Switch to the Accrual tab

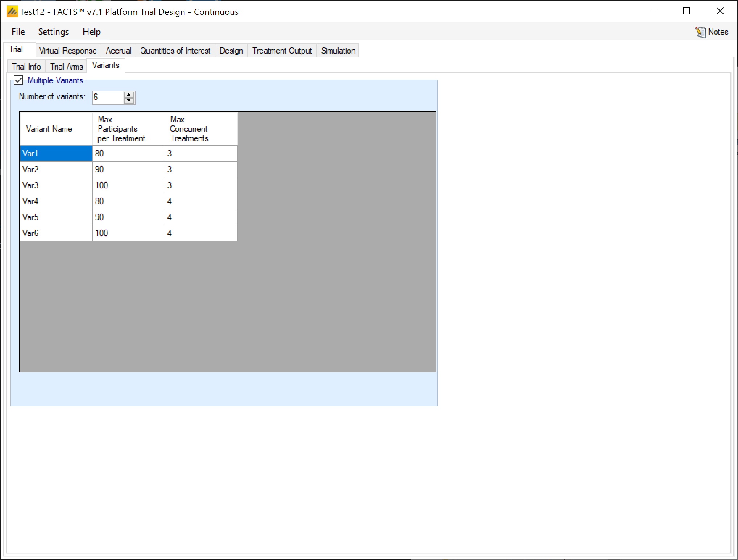(118, 51)
